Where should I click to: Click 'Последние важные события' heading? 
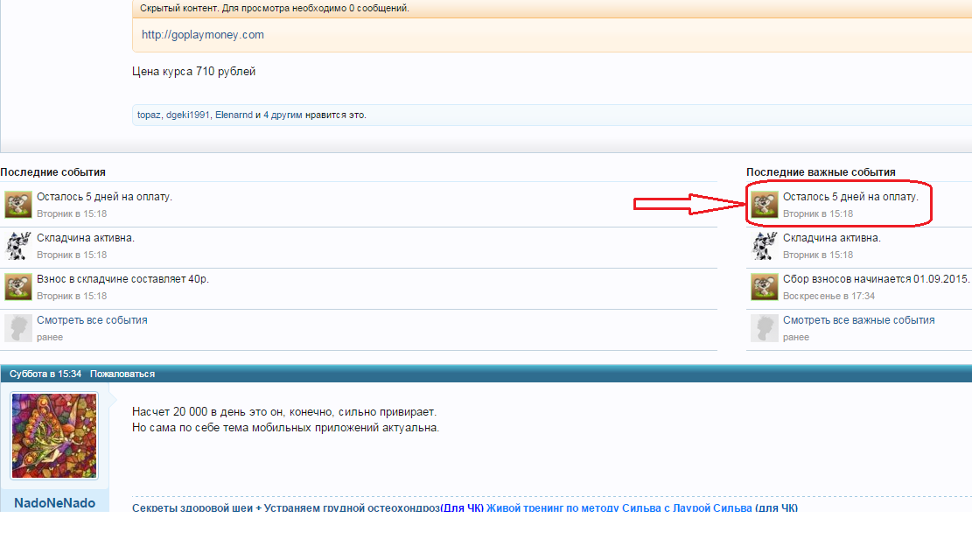tap(821, 171)
